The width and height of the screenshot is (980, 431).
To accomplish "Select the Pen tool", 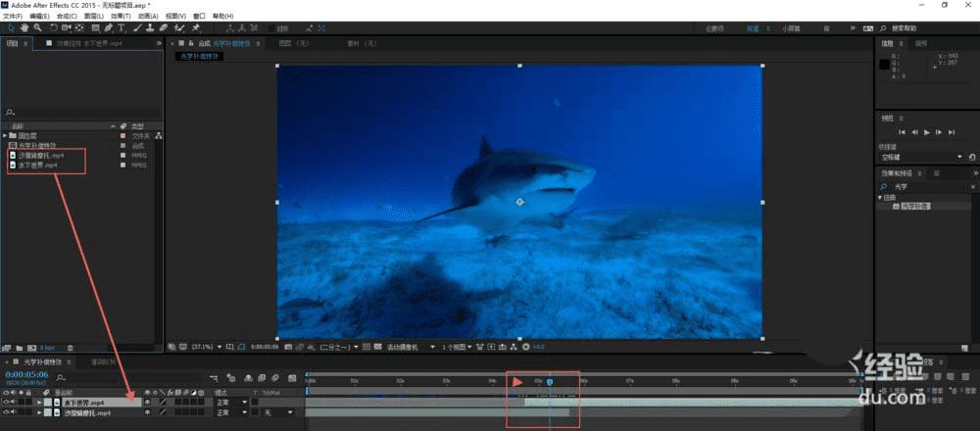I will click(108, 28).
